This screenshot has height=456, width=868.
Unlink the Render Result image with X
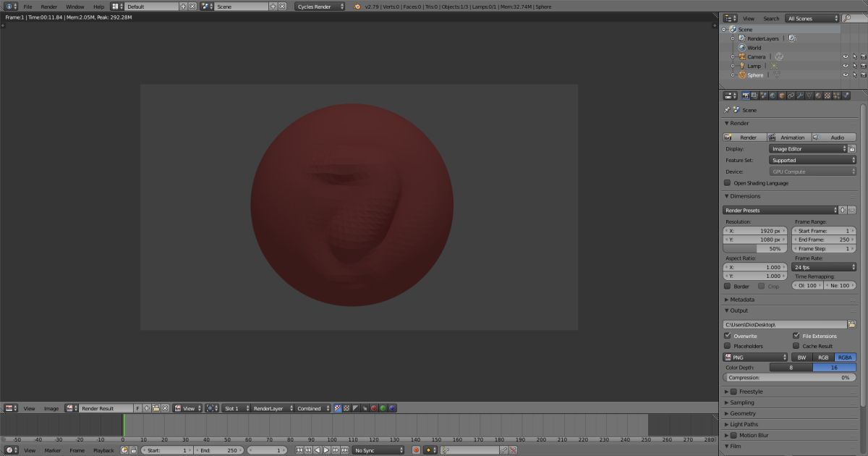click(x=165, y=408)
